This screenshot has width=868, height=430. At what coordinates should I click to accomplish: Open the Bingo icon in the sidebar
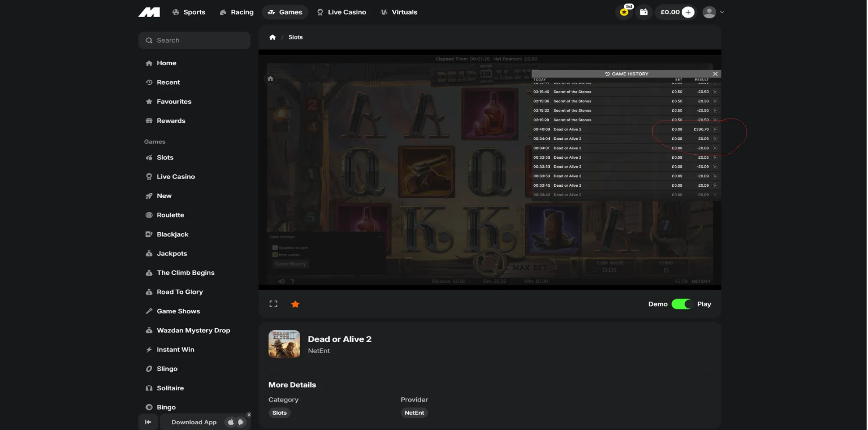(x=149, y=407)
